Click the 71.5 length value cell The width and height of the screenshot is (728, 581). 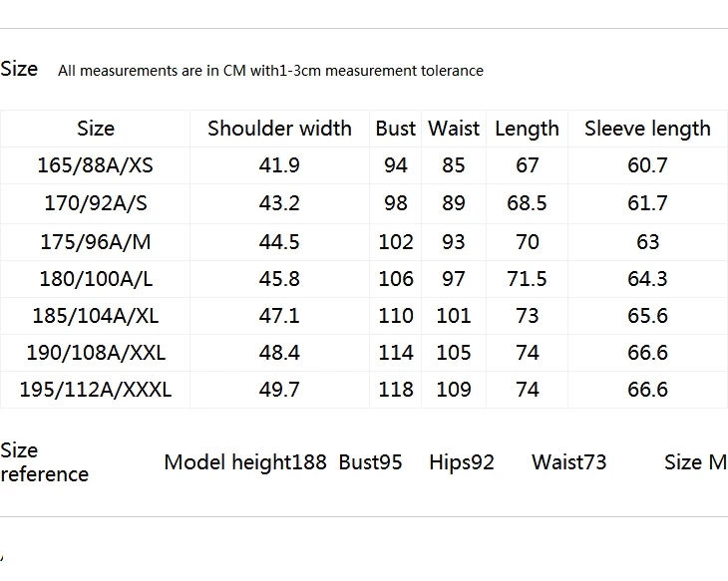(527, 279)
